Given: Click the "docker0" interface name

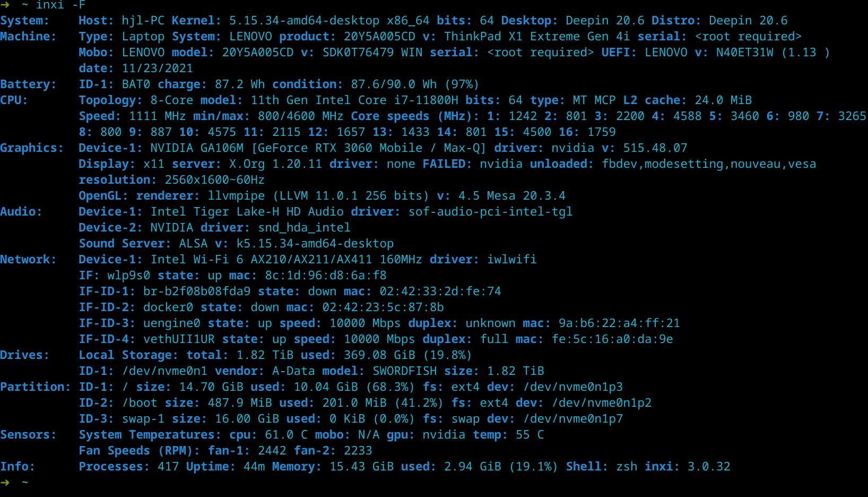Looking at the screenshot, I should point(168,307).
